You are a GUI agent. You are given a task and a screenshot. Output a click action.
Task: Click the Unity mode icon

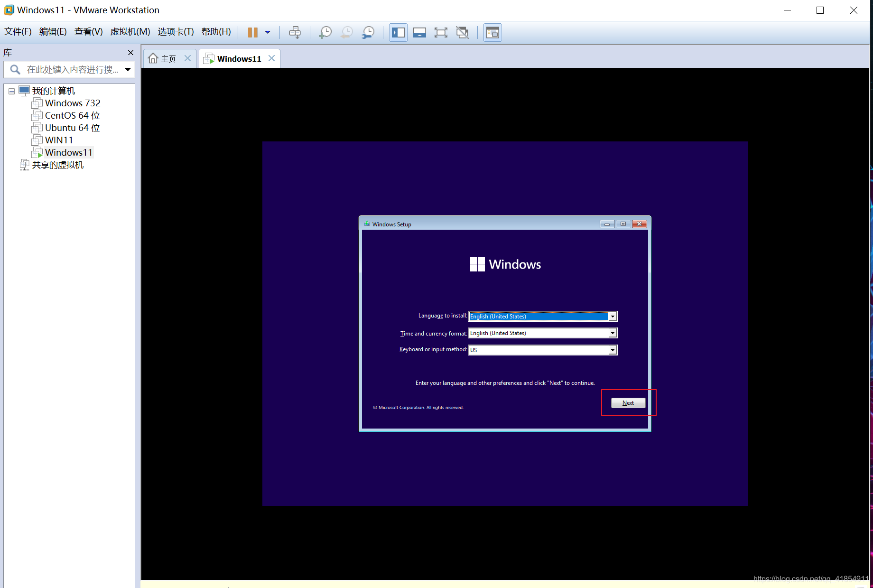(462, 32)
